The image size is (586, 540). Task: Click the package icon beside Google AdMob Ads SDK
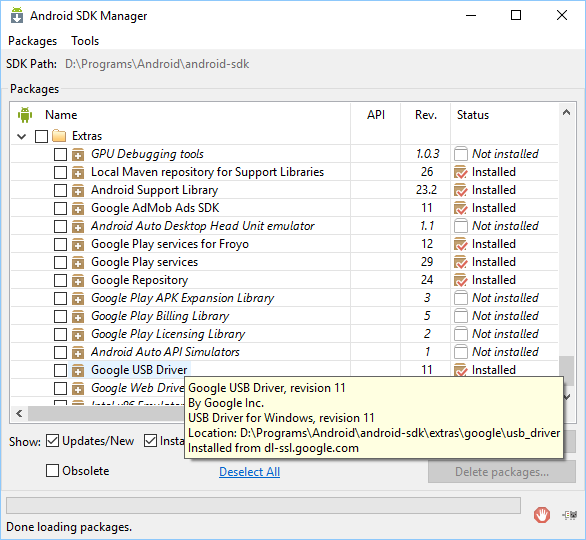(78, 208)
